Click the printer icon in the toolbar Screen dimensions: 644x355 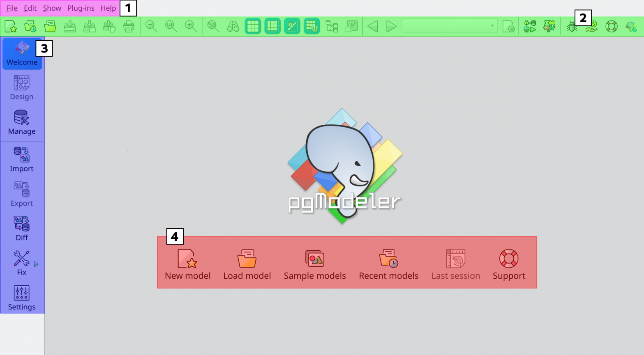129,26
